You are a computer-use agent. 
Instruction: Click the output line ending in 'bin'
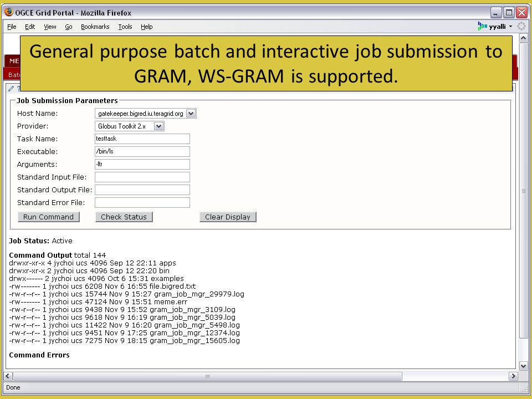pyautogui.click(x=89, y=271)
